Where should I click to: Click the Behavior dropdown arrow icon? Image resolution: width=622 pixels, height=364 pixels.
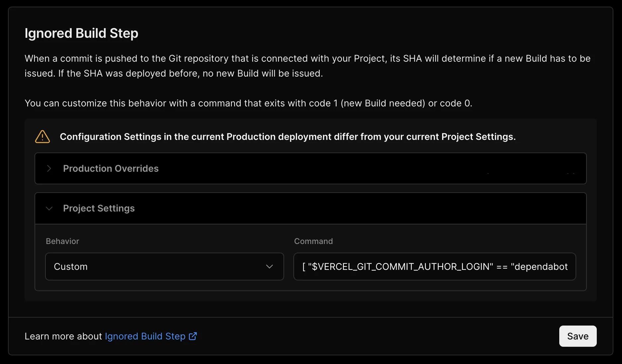[x=270, y=267]
